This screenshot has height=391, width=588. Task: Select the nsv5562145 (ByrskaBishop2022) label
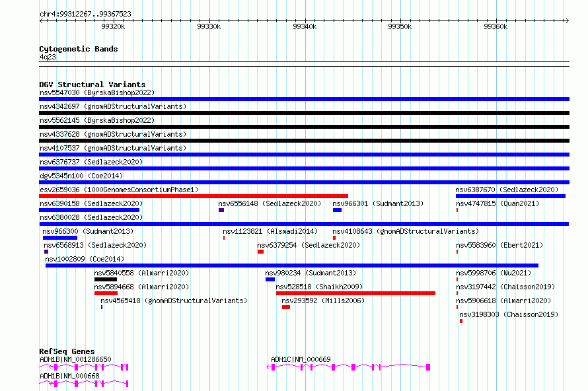click(x=97, y=120)
